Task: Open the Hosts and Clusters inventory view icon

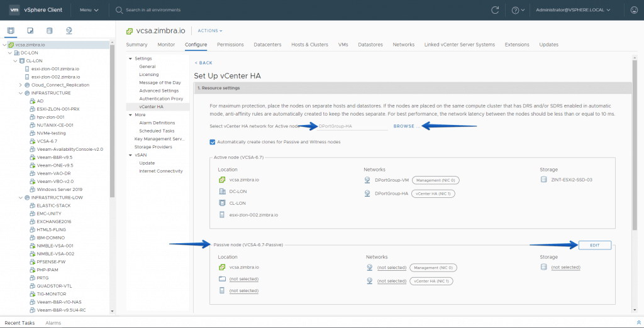Action: tap(11, 31)
